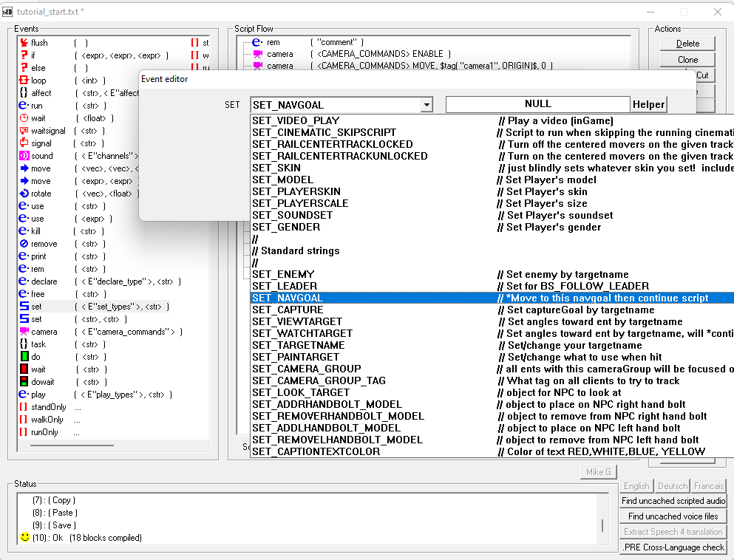This screenshot has height=560, width=734.
Task: Click the NULL value field
Action: click(x=538, y=104)
